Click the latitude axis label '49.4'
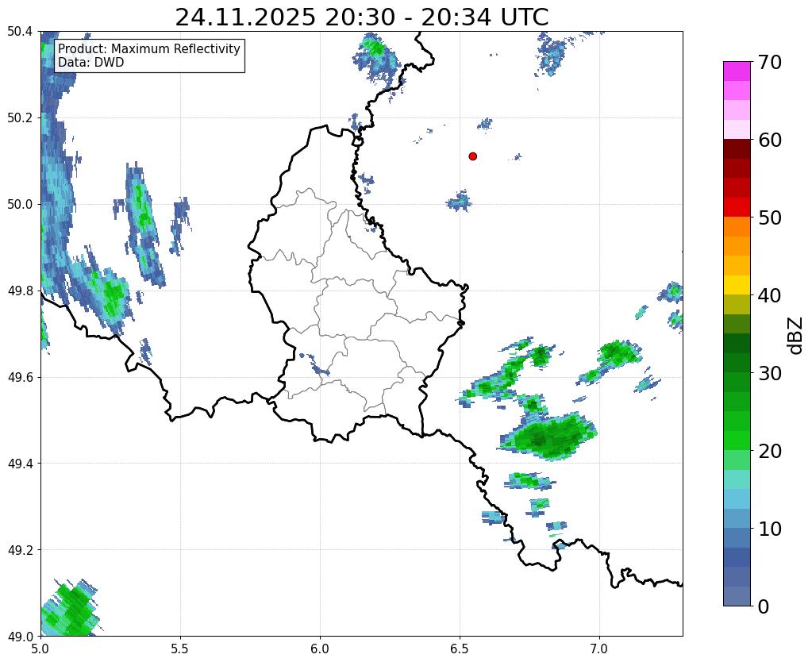This screenshot has width=812, height=662. 20,464
